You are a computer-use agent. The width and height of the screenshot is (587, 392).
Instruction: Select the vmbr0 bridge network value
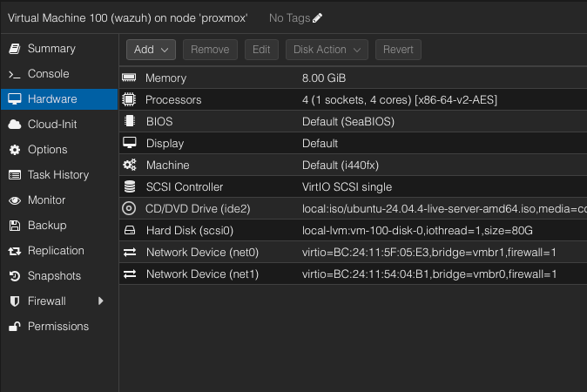click(429, 274)
